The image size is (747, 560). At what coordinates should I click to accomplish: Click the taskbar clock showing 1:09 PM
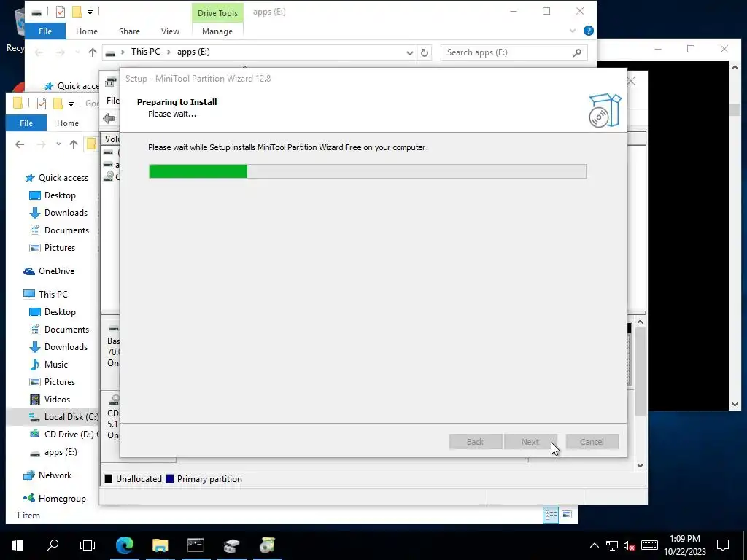[684, 545]
